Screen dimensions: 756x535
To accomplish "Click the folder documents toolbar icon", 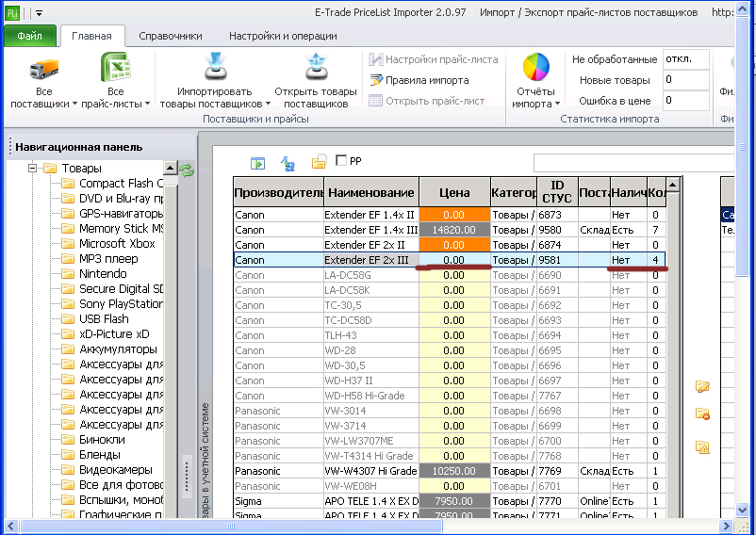I will point(319,162).
